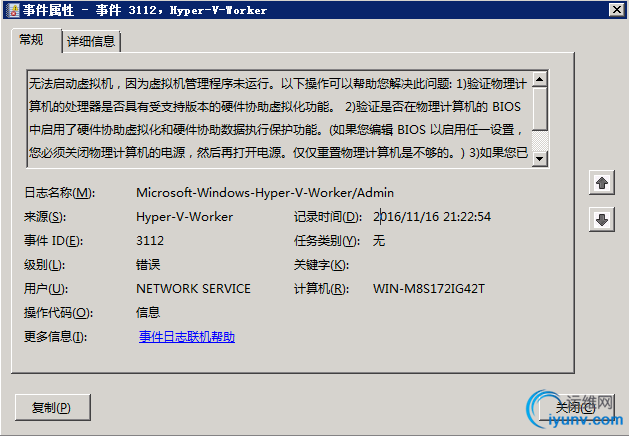The height and width of the screenshot is (436, 629).
Task: Click the 复制(P) button
Action: click(53, 408)
